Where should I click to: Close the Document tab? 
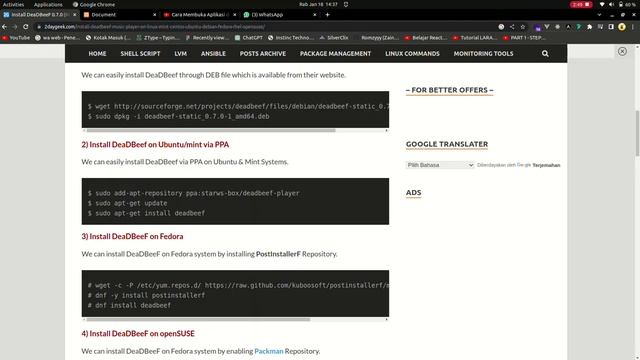point(154,15)
